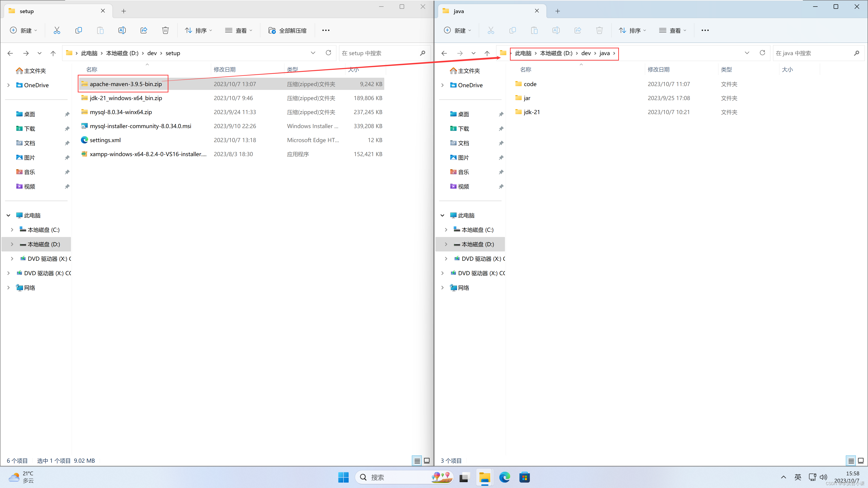Expand 本地磁盘 (C:) in setup window sidebar
This screenshot has width=868, height=488.
12,230
